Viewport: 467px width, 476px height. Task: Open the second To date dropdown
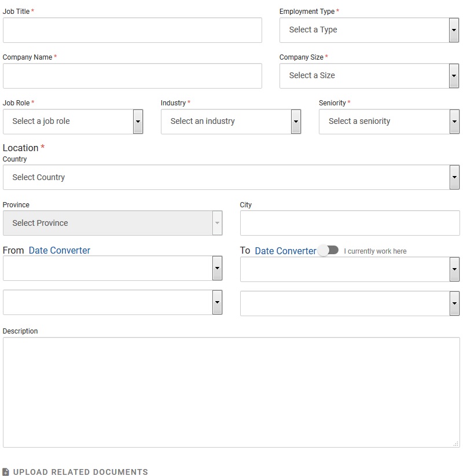pyautogui.click(x=350, y=304)
